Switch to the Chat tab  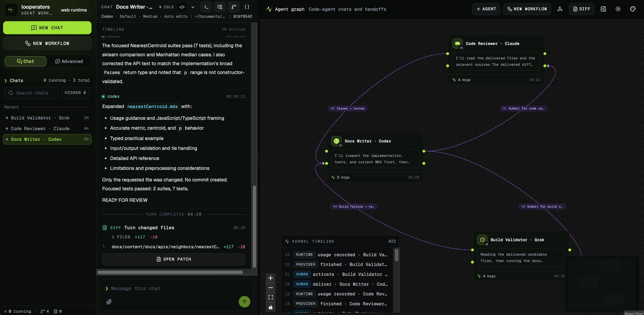tap(26, 61)
